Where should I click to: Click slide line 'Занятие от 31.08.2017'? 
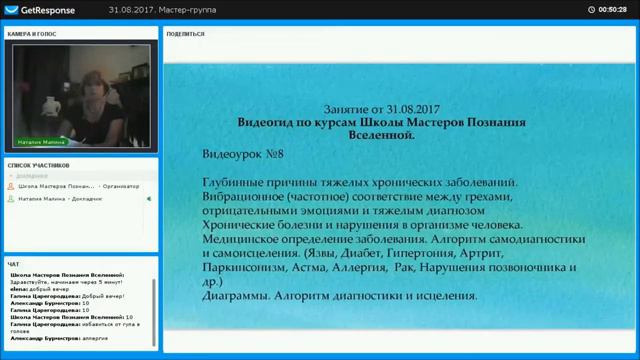click(382, 109)
